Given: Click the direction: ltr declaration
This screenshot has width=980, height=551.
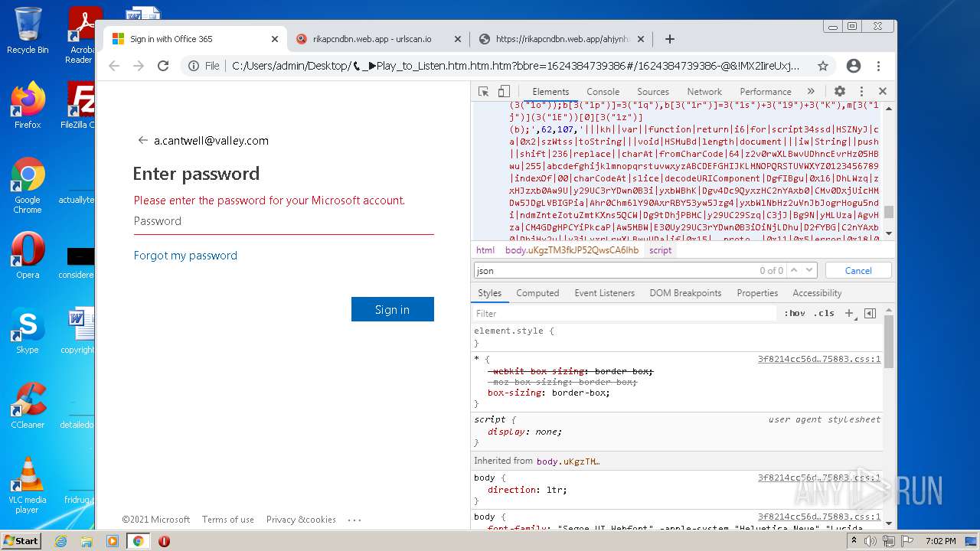Looking at the screenshot, I should pos(528,490).
